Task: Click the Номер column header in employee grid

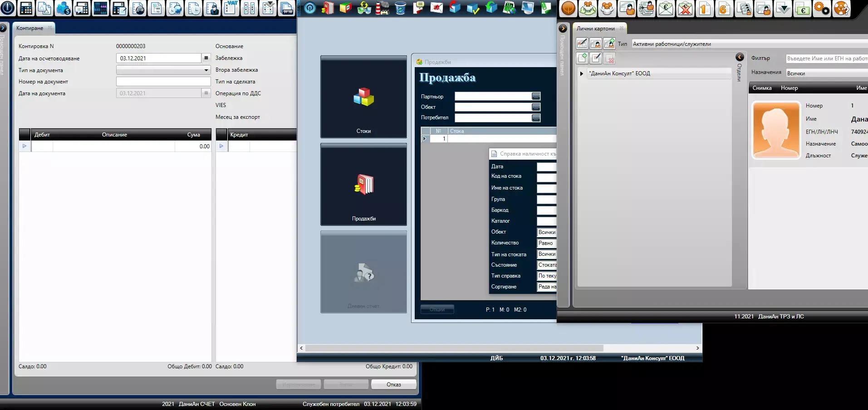Action: (789, 88)
